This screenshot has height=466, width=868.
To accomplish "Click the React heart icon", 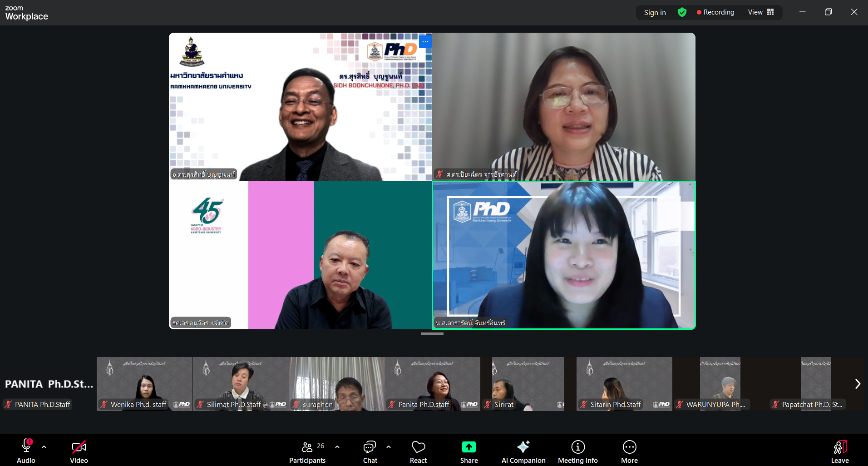I will pos(418,450).
